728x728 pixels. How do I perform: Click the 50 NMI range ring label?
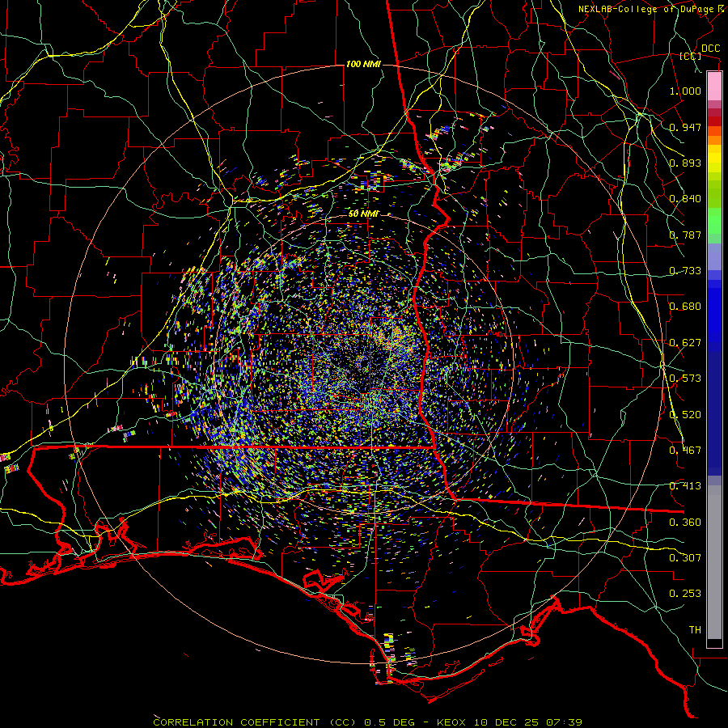pos(363,214)
